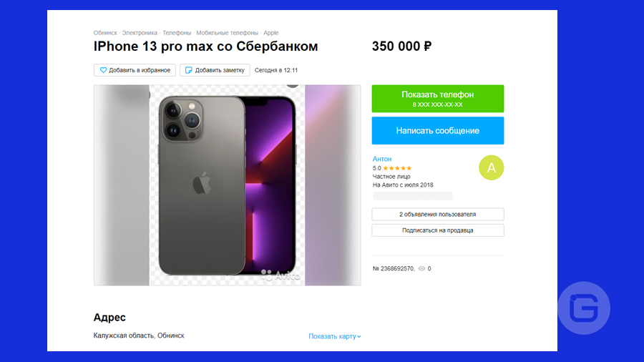Click Подписаться на продавца button
Image resolution: width=644 pixels, height=362 pixels.
pos(438,230)
